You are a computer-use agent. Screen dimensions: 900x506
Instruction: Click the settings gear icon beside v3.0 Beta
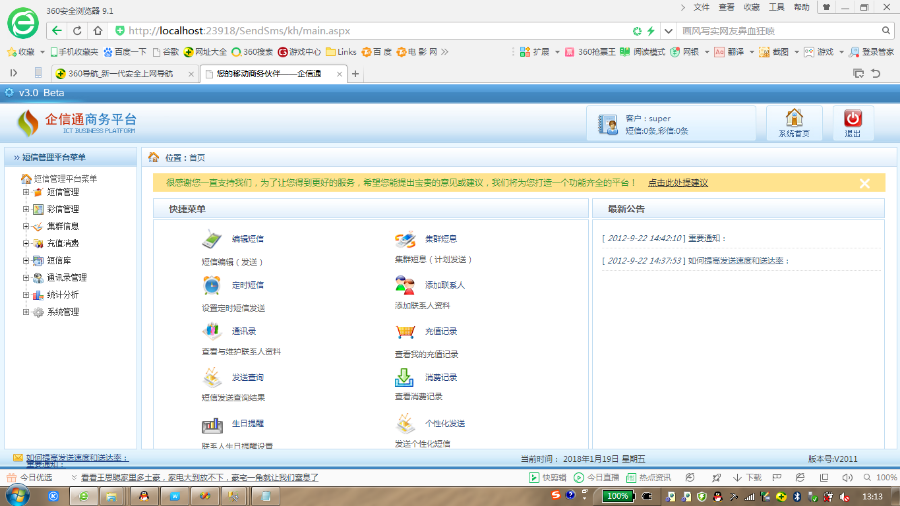(9, 92)
